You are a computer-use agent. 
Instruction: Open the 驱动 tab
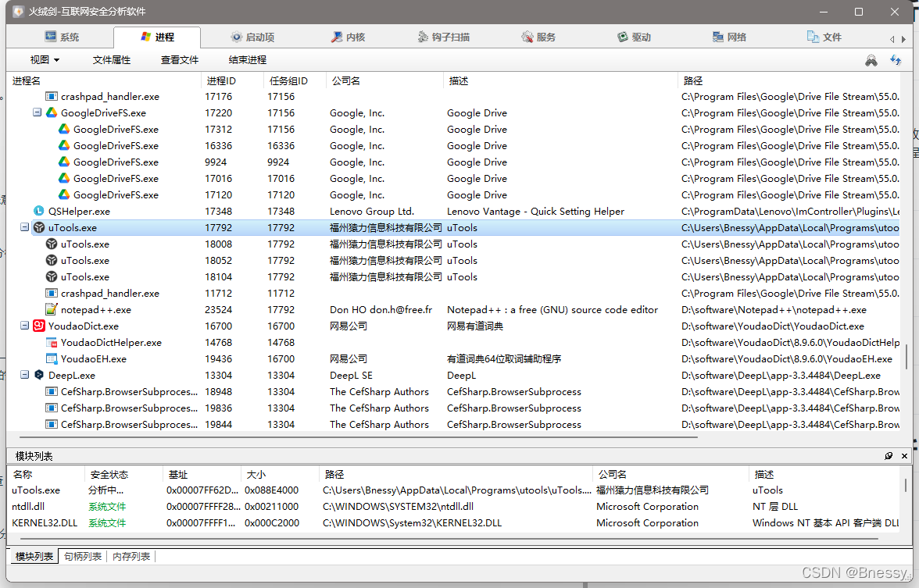(635, 37)
